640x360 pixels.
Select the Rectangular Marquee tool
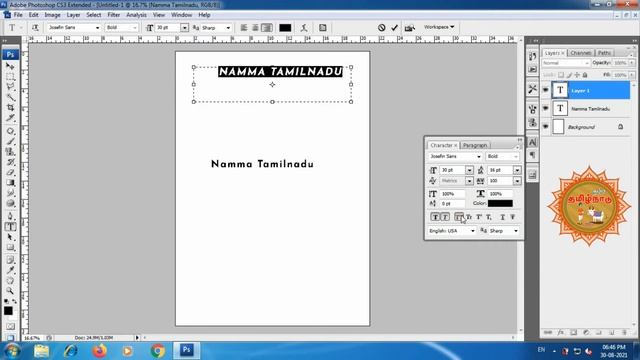pos(10,76)
